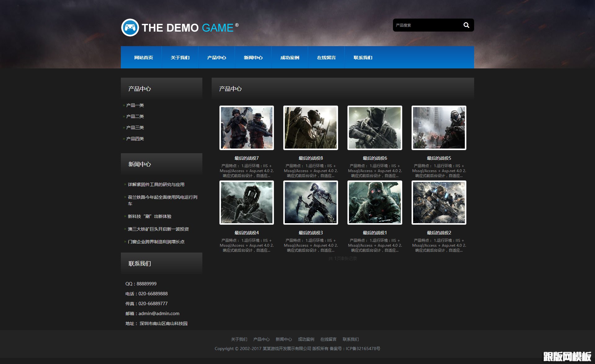Click footer 联系我们 link
The height and width of the screenshot is (364, 595).
click(350, 339)
